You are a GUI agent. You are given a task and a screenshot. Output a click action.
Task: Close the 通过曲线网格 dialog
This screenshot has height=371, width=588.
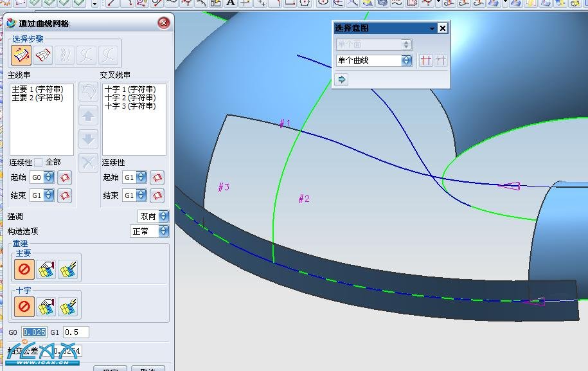tap(163, 23)
